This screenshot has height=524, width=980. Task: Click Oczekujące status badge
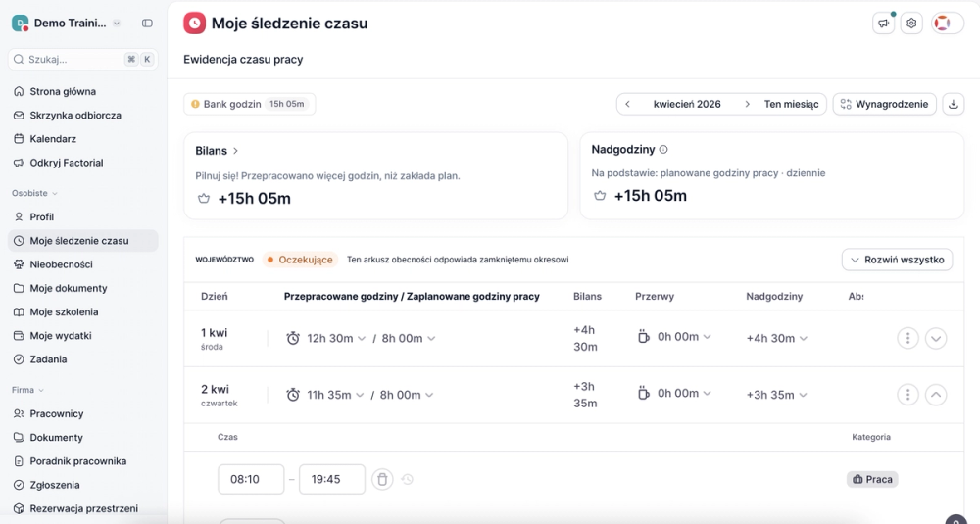coord(300,260)
